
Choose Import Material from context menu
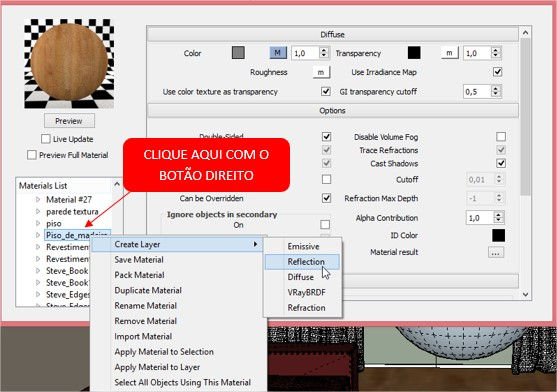coord(178,336)
